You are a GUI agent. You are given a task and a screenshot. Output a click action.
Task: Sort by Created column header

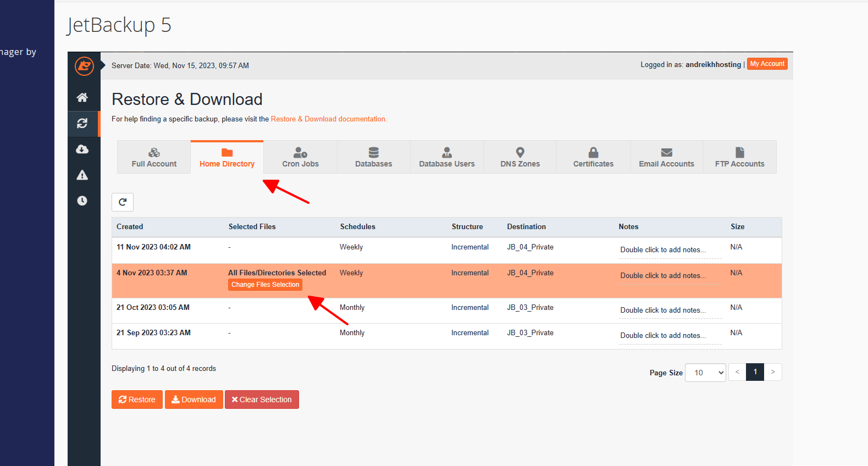[130, 226]
